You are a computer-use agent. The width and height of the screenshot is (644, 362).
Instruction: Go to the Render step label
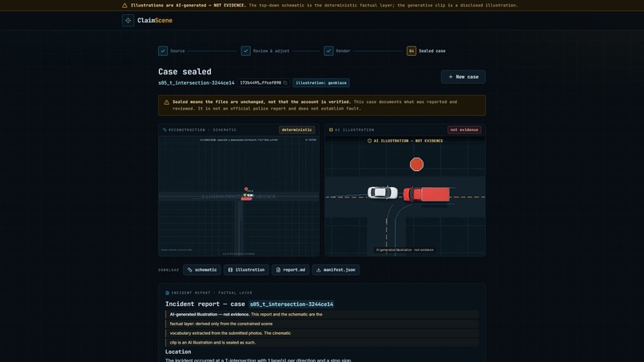click(x=343, y=51)
